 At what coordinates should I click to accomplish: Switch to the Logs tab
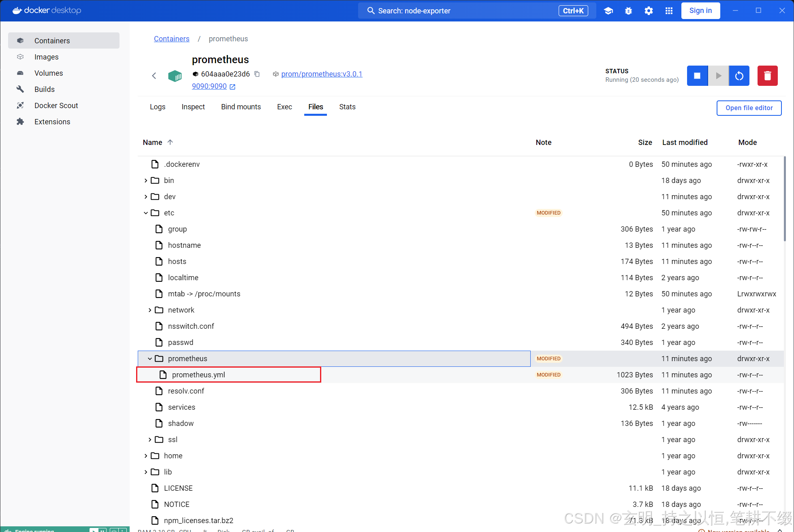point(158,107)
